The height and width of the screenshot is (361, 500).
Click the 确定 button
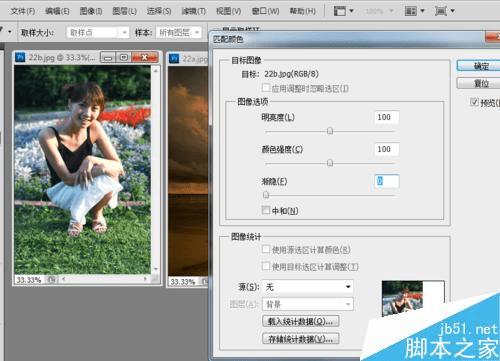[480, 66]
